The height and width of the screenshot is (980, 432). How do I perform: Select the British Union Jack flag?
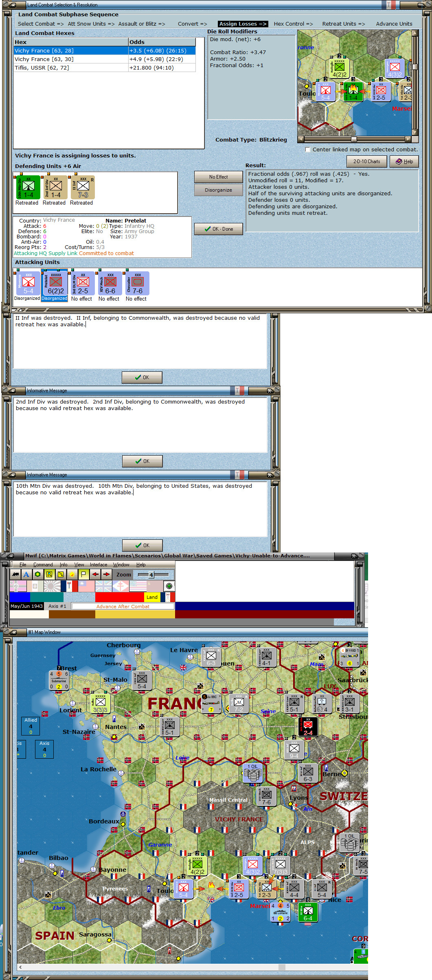[x=103, y=586]
